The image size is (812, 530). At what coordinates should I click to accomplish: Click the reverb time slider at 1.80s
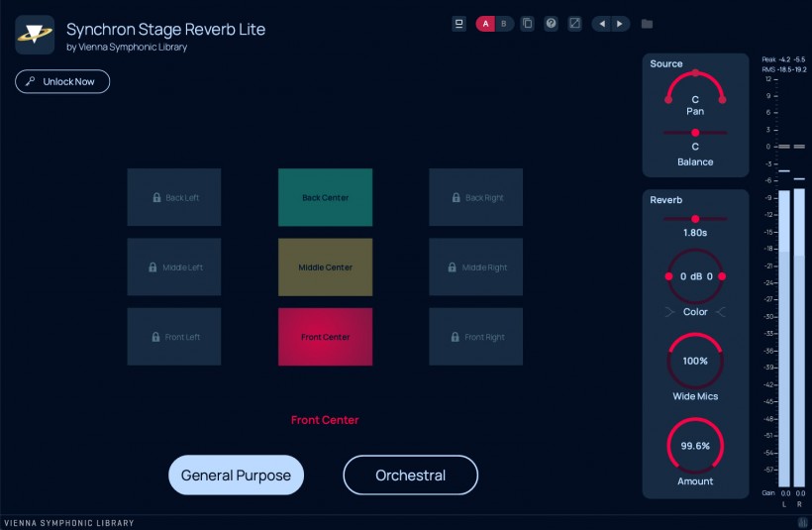pyautogui.click(x=695, y=219)
